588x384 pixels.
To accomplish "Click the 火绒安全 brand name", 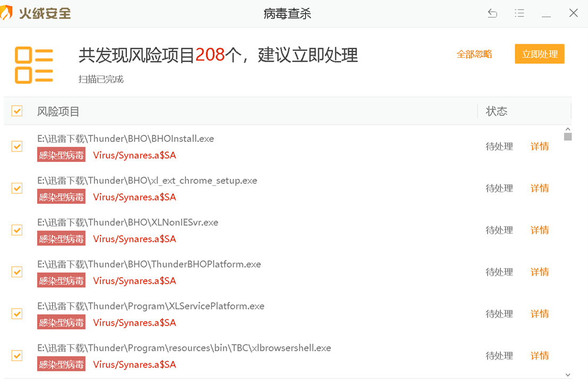I will 45,13.
